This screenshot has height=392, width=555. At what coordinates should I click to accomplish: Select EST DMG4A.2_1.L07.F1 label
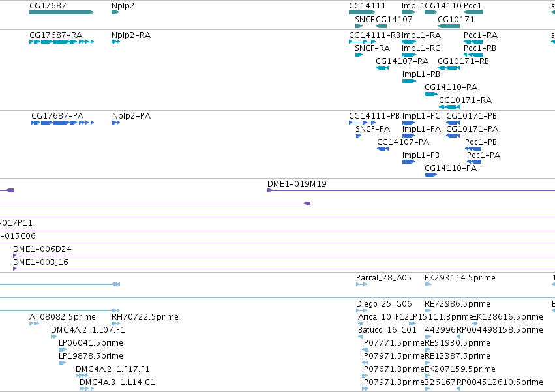click(x=88, y=331)
